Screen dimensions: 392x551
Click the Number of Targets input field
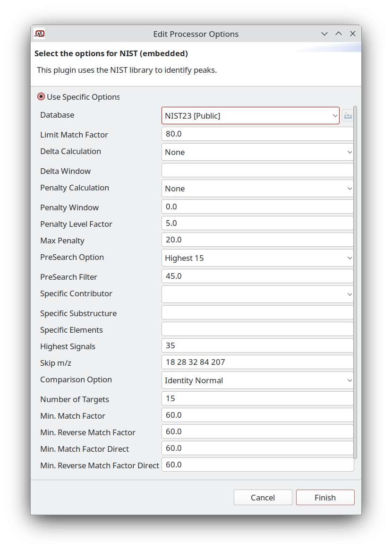click(x=257, y=398)
